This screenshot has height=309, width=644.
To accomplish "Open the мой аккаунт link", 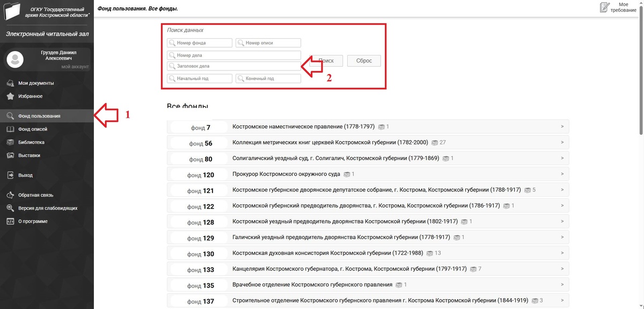I will pos(75,67).
